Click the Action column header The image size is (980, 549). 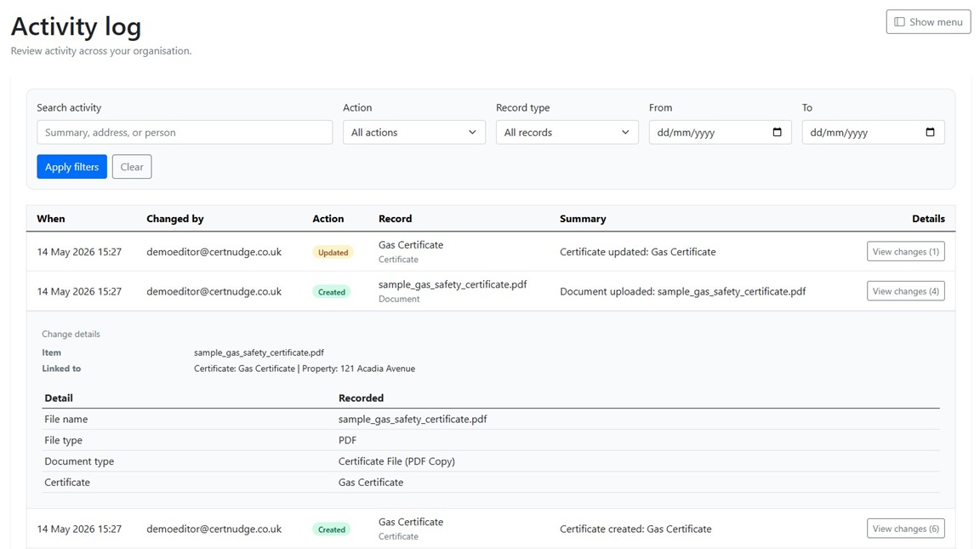tap(328, 219)
